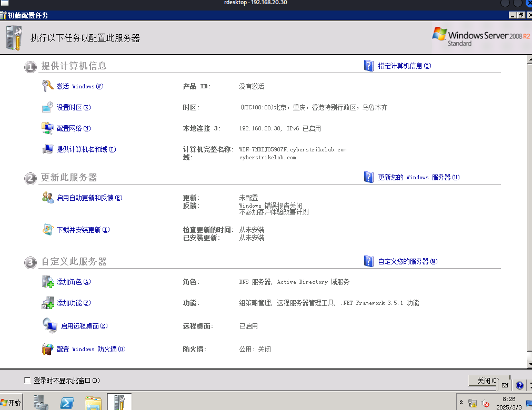Click the 关闭 close button
The image size is (532, 410).
pyautogui.click(x=483, y=381)
